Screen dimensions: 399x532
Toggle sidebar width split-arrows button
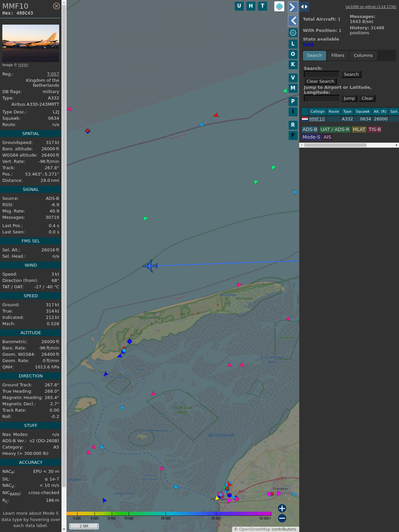coord(304,7)
